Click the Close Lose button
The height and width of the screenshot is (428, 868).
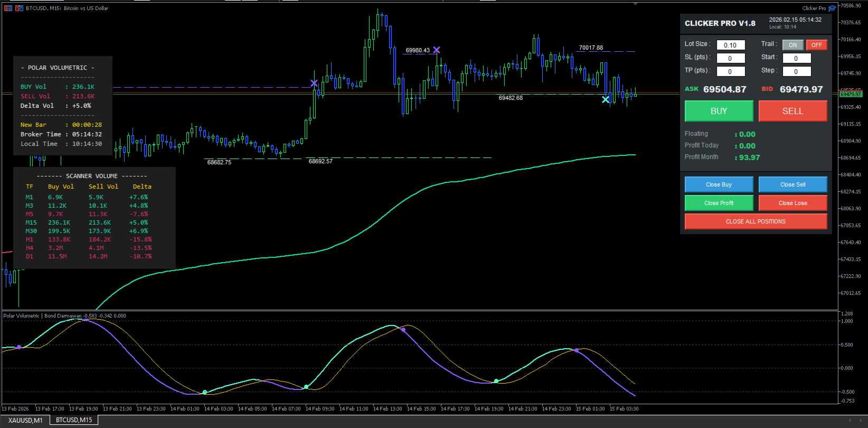(792, 203)
